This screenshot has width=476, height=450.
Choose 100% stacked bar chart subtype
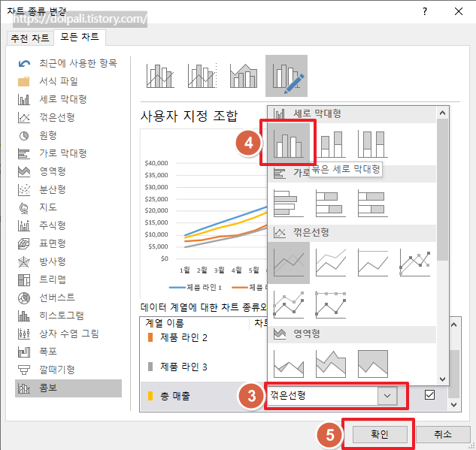click(373, 203)
